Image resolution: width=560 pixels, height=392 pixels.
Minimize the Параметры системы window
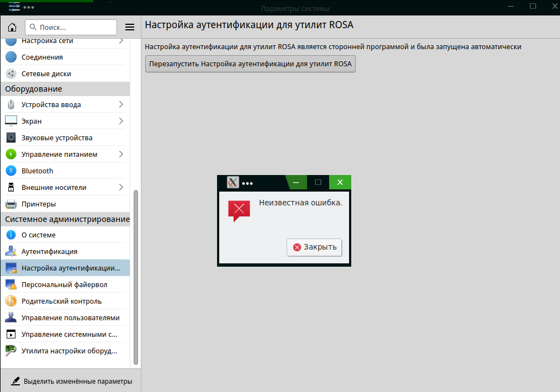coord(511,7)
